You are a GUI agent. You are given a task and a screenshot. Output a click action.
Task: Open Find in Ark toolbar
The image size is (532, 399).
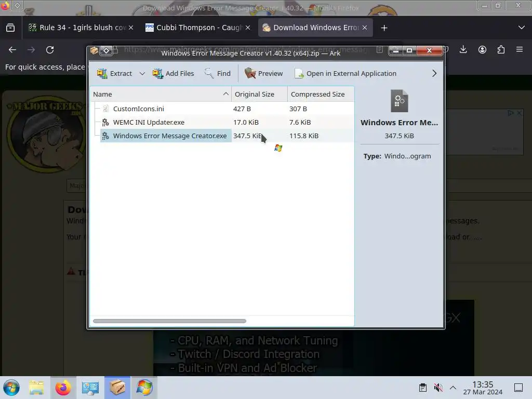[x=218, y=73]
